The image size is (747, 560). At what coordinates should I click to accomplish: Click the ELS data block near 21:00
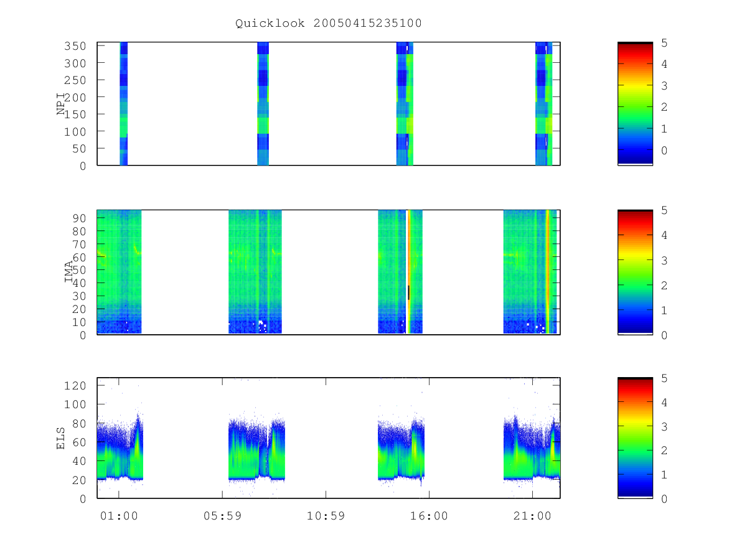(x=532, y=448)
